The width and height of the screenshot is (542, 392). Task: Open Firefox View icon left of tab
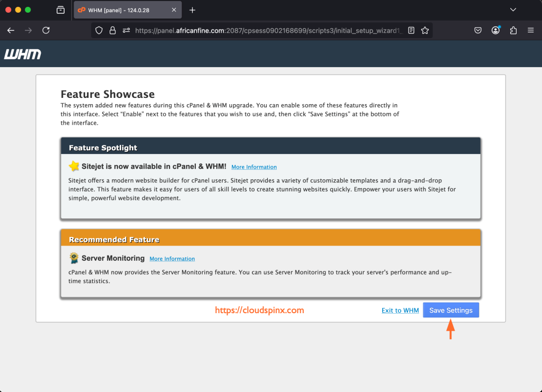click(60, 10)
